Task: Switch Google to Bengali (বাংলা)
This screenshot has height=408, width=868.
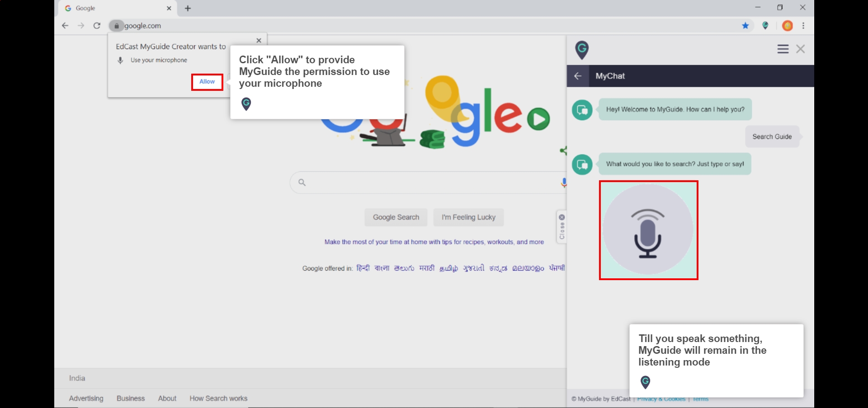Action: coord(382,268)
